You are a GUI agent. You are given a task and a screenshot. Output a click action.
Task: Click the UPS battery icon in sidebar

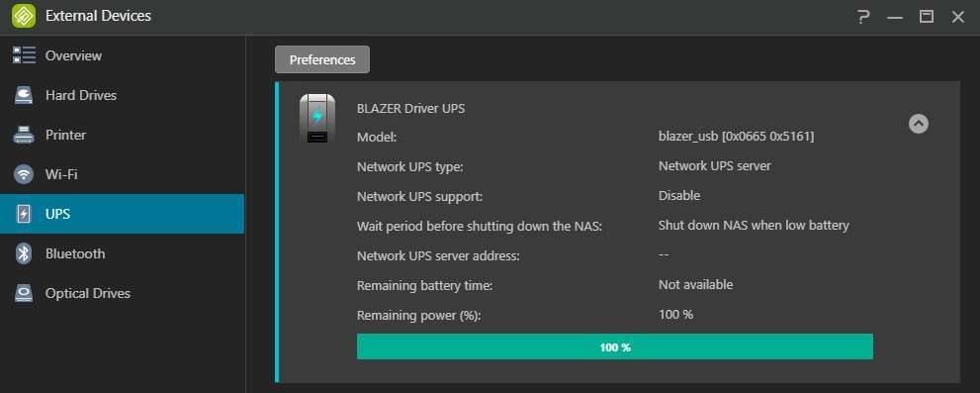coord(24,214)
